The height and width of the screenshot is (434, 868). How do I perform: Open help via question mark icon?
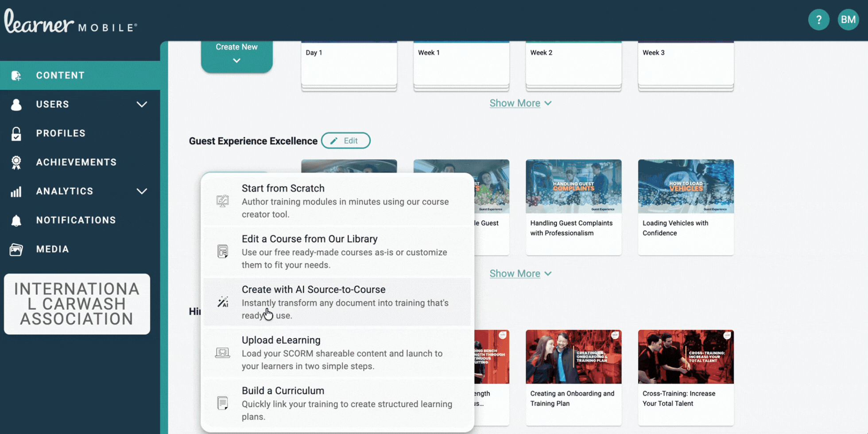coord(818,20)
